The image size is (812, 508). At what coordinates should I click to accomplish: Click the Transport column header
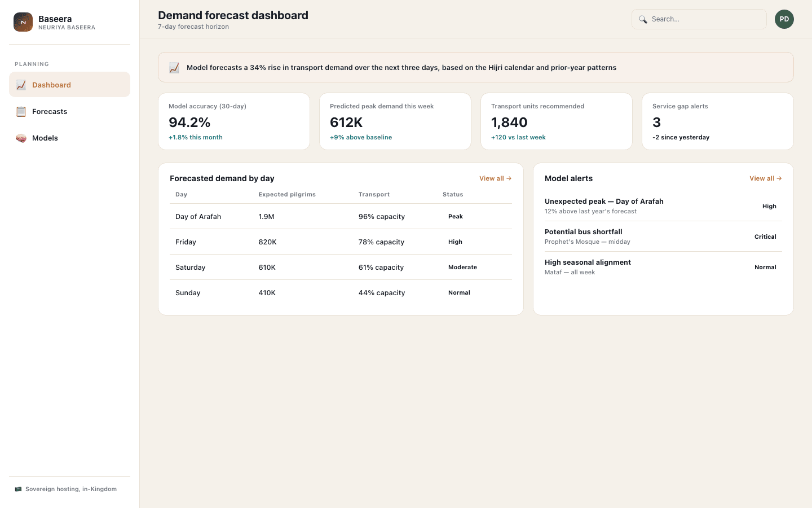[x=374, y=194]
